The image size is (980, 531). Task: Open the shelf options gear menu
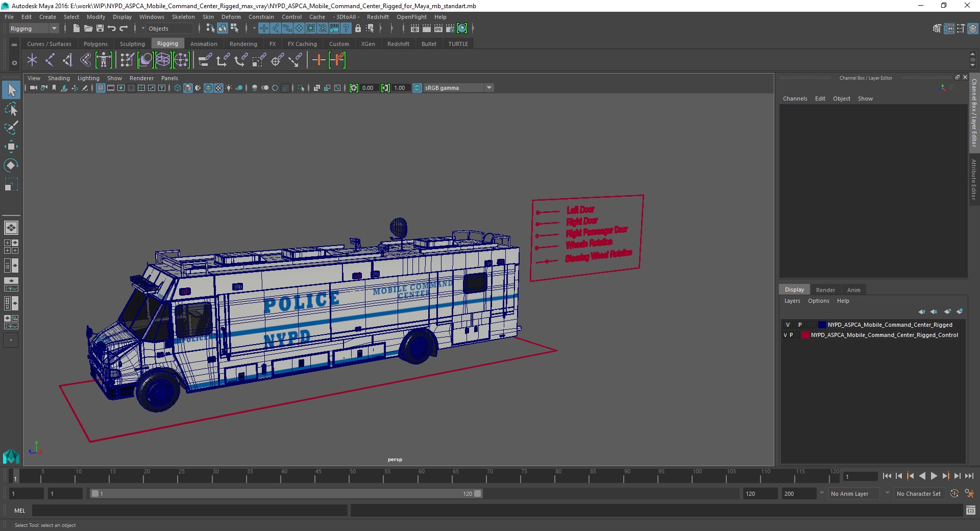tap(14, 63)
